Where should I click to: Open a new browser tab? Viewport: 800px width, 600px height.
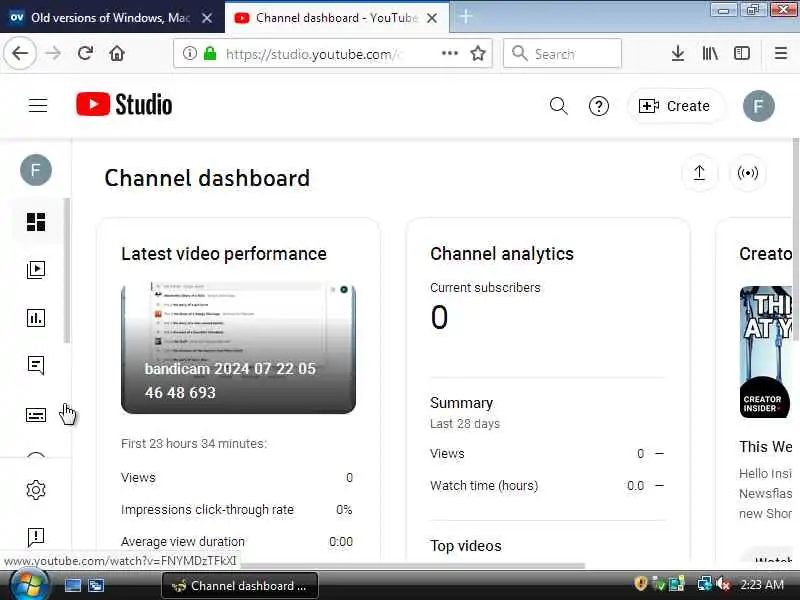click(x=465, y=17)
